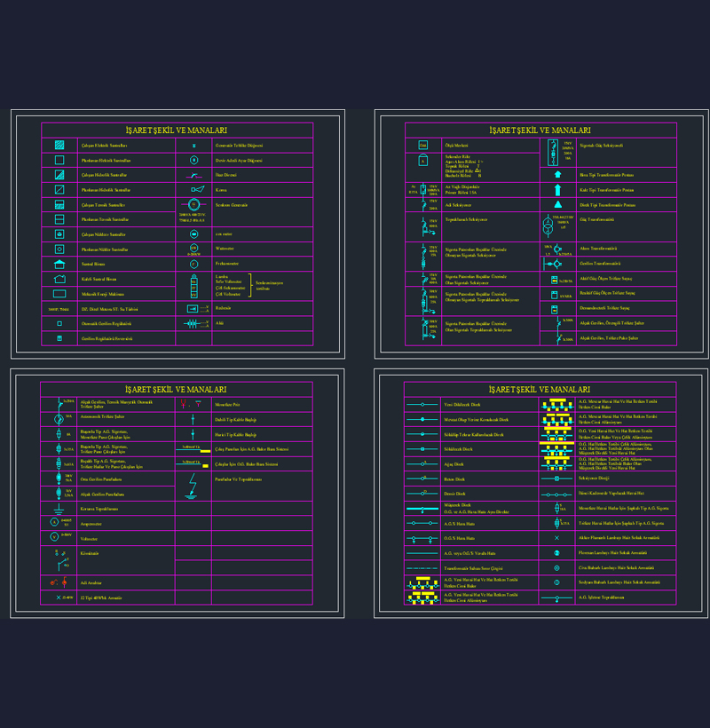Click the Santral Binası house symbol

[x=59, y=264]
